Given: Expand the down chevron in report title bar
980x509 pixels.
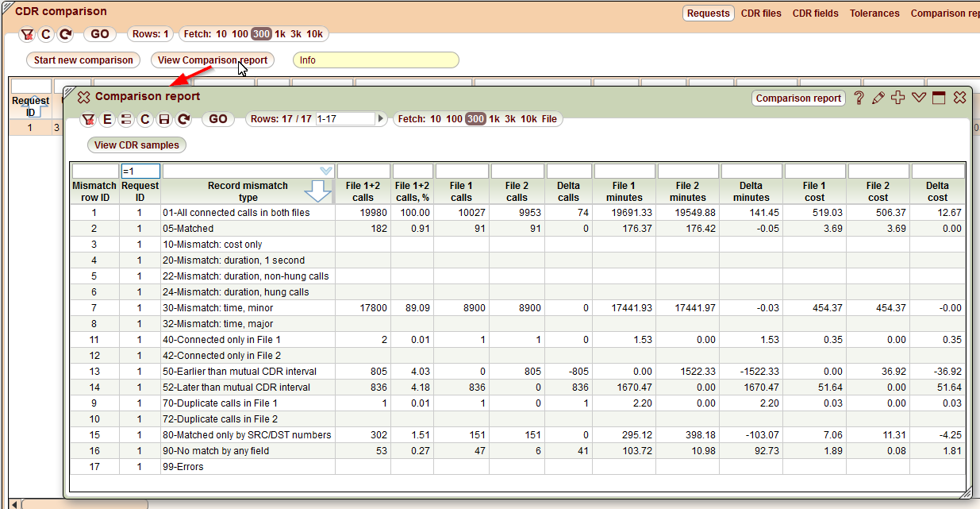Looking at the screenshot, I should 919,98.
